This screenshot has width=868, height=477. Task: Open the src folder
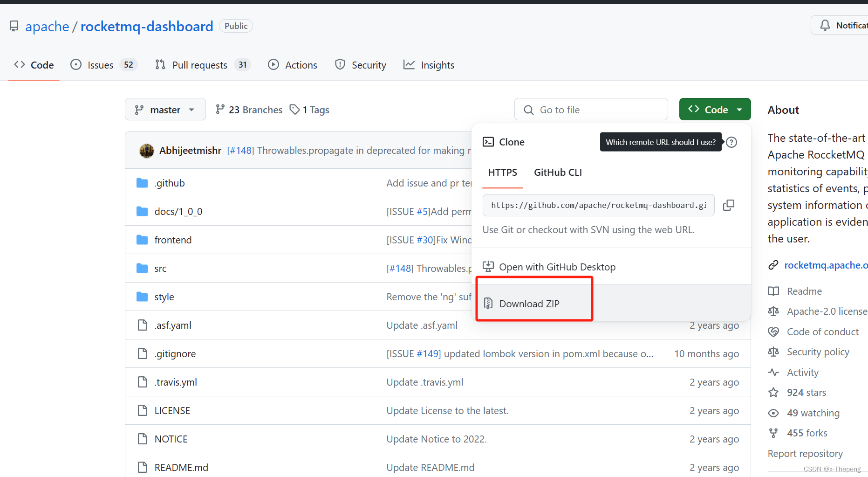coord(160,268)
